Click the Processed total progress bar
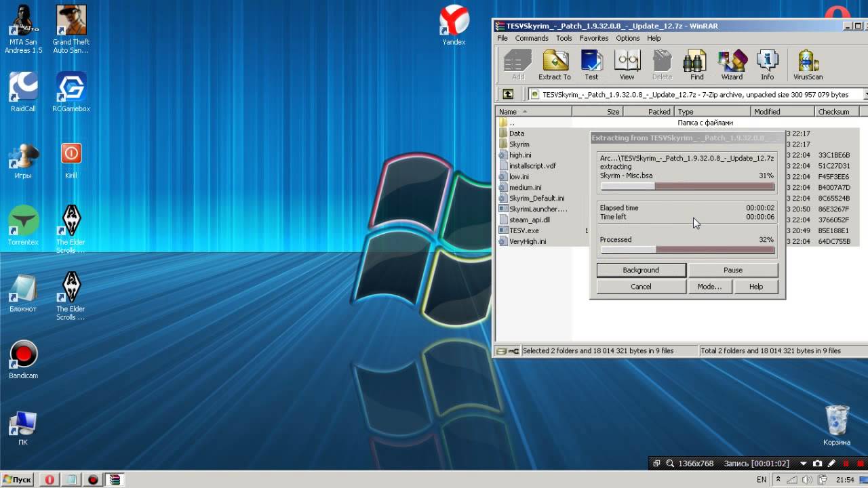868x488 pixels. tap(688, 249)
